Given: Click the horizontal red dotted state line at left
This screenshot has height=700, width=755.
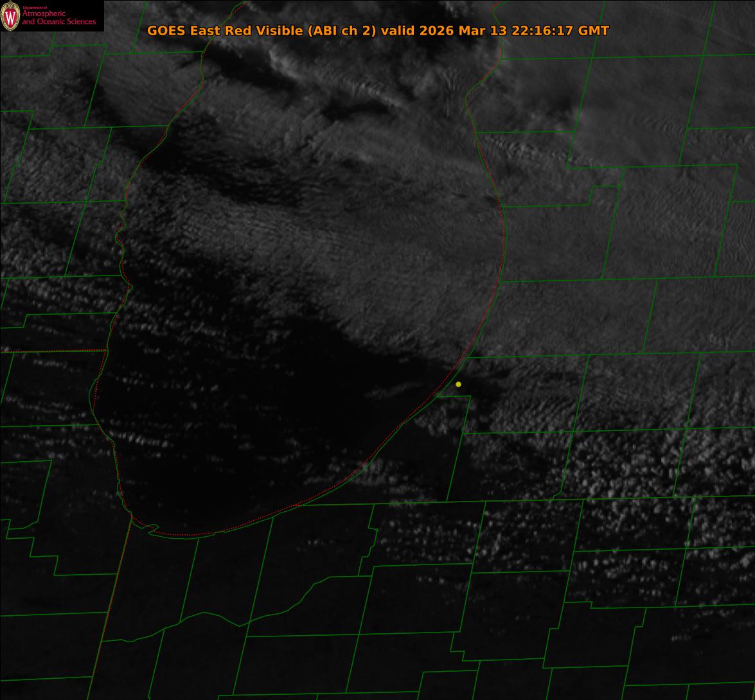Looking at the screenshot, I should [51, 351].
